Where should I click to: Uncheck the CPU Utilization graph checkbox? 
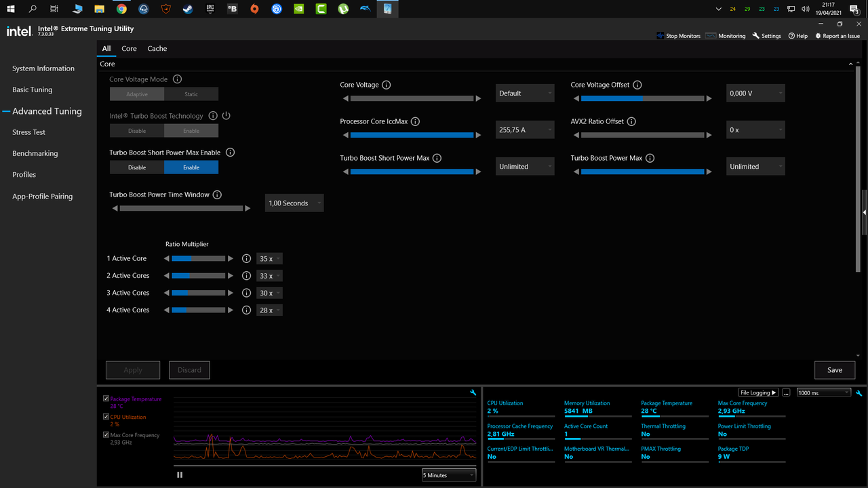[x=106, y=417]
